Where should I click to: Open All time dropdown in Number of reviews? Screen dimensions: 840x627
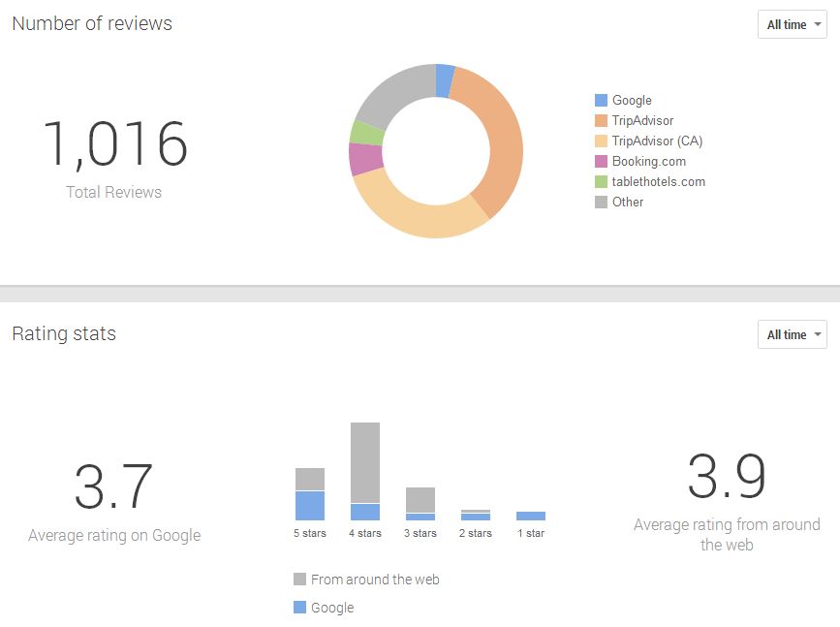click(x=792, y=25)
